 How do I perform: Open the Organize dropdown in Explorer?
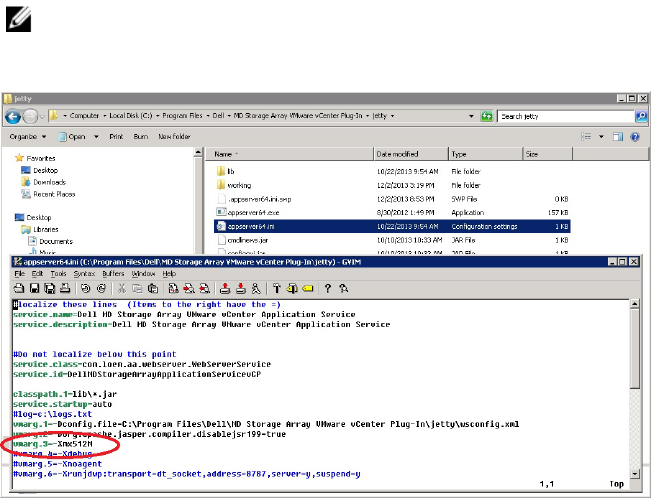(28, 136)
